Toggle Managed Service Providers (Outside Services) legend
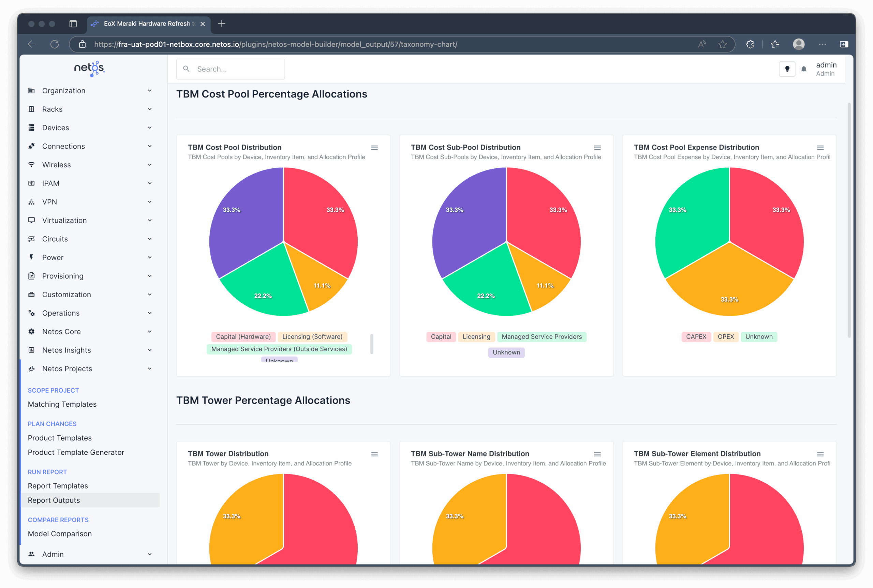This screenshot has width=873, height=588. [279, 349]
